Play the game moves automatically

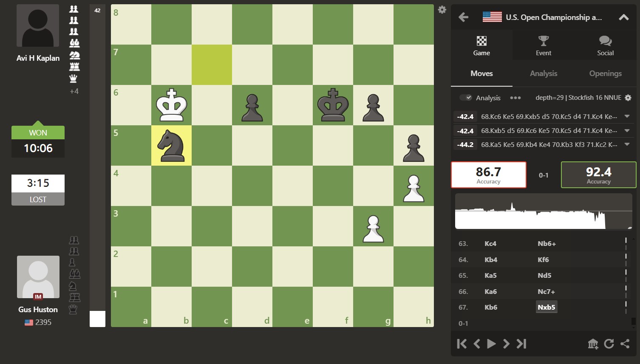click(x=491, y=344)
